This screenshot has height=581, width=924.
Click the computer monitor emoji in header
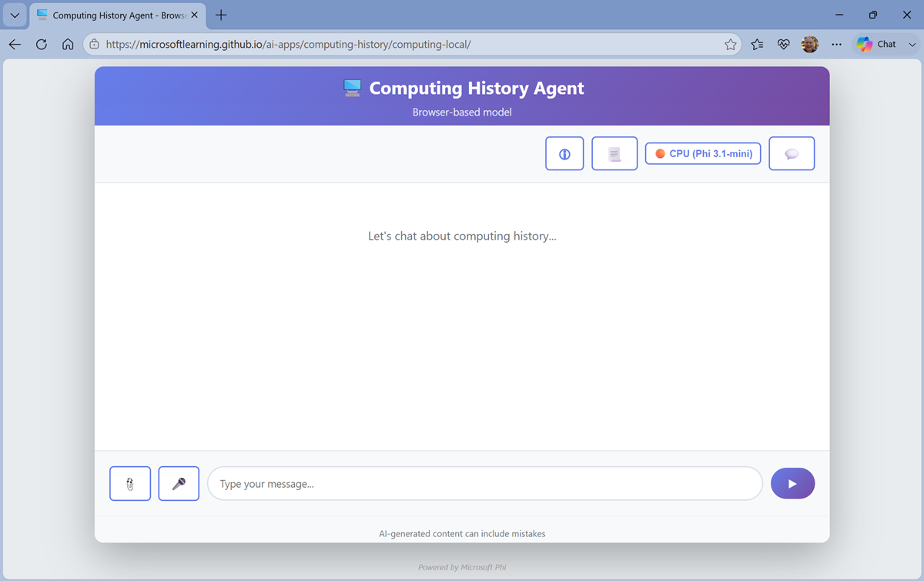coord(353,88)
